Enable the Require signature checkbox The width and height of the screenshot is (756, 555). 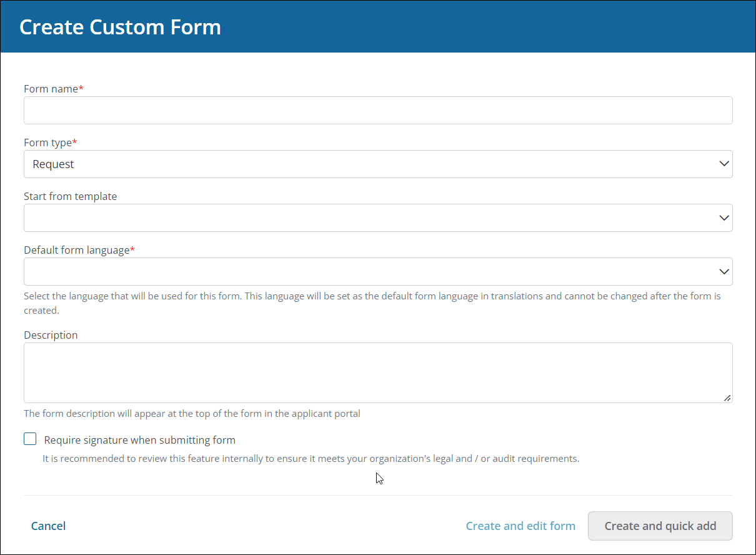(x=30, y=439)
